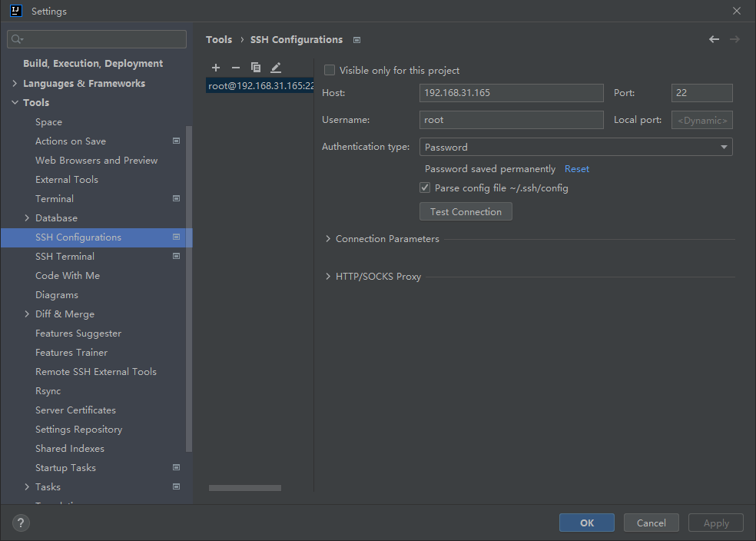
Task: Open the Authentication type dropdown
Action: (575, 147)
